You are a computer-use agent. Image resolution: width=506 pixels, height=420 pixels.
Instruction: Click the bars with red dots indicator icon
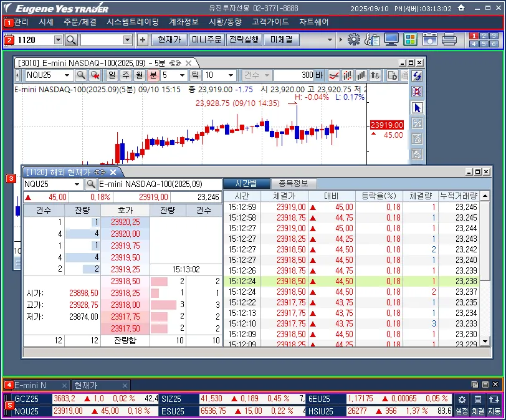pyautogui.click(x=348, y=76)
